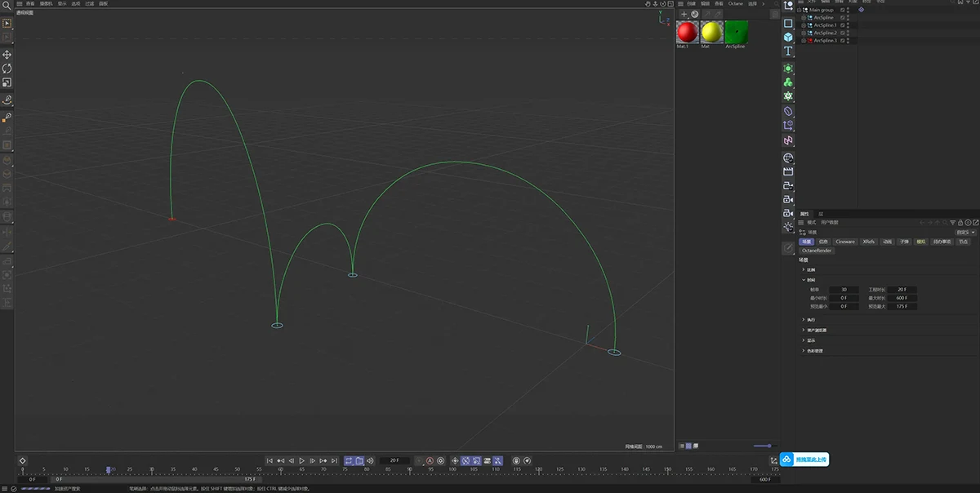Viewport: 980px width, 493px height.
Task: Toggle the enable checkmark for ArcSpline.1
Action: click(842, 25)
